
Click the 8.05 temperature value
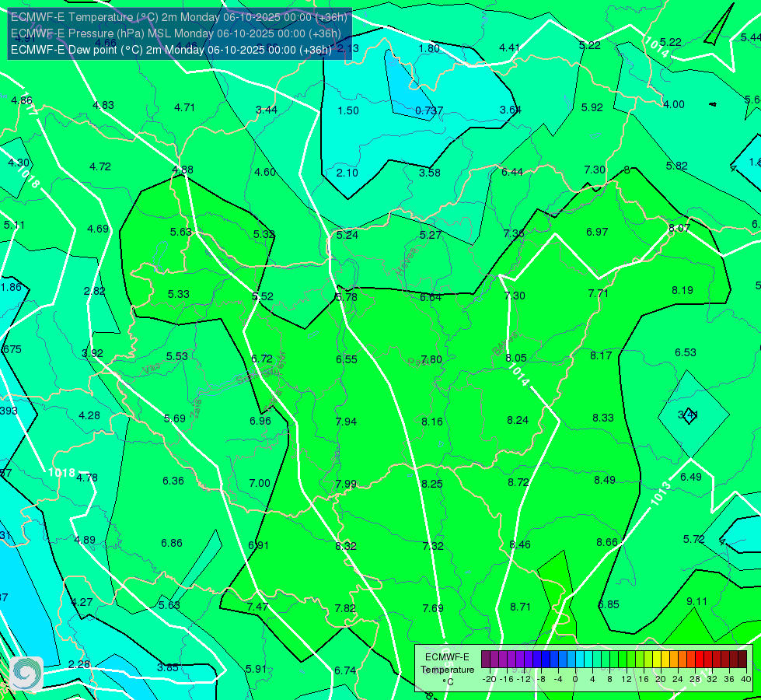(x=516, y=358)
